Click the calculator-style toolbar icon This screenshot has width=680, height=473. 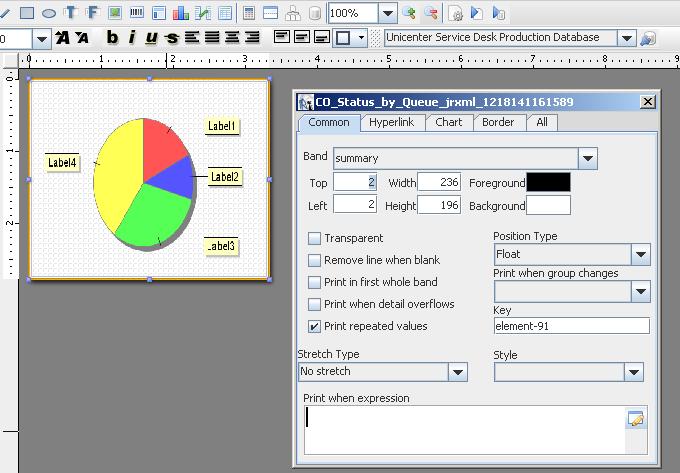coord(249,13)
